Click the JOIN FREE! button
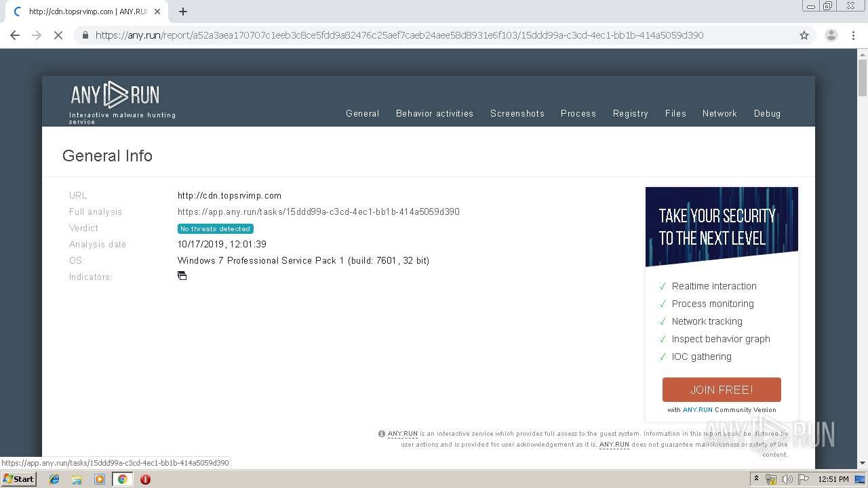Viewport: 868px width, 488px height. tap(722, 390)
